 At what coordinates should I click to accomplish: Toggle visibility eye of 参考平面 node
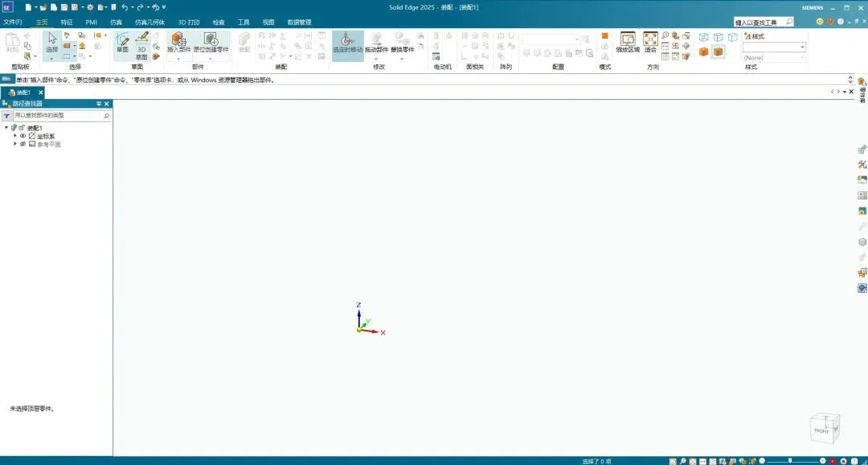[x=23, y=144]
